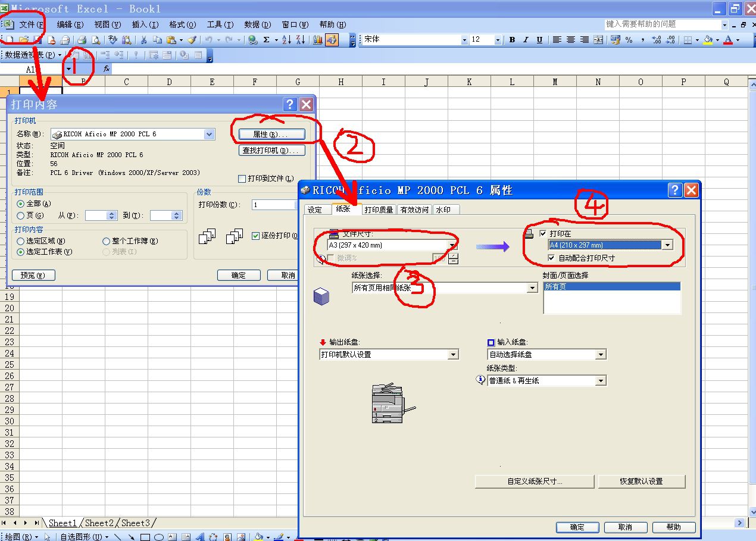
Task: Open the 格式 menu in menu bar
Action: coord(182,24)
